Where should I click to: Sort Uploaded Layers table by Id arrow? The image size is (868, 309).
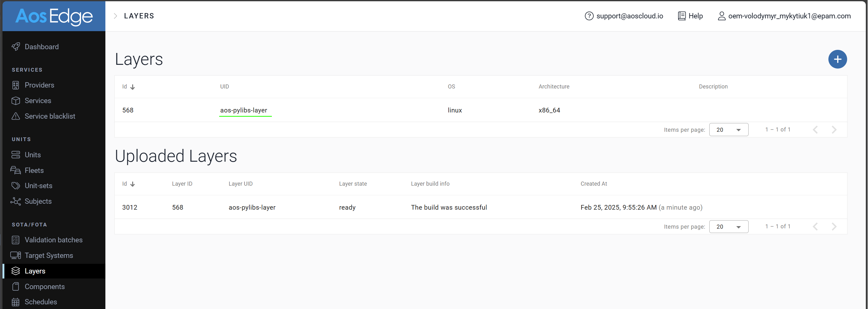click(133, 184)
